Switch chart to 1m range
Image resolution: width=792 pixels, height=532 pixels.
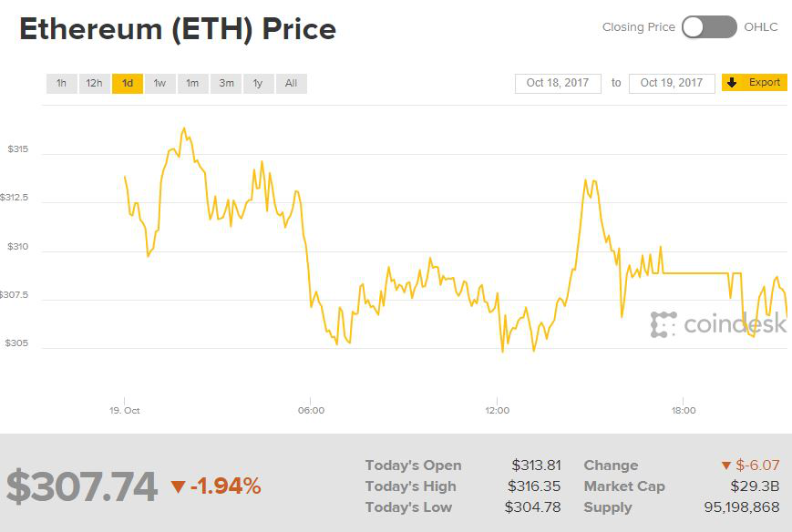(192, 84)
